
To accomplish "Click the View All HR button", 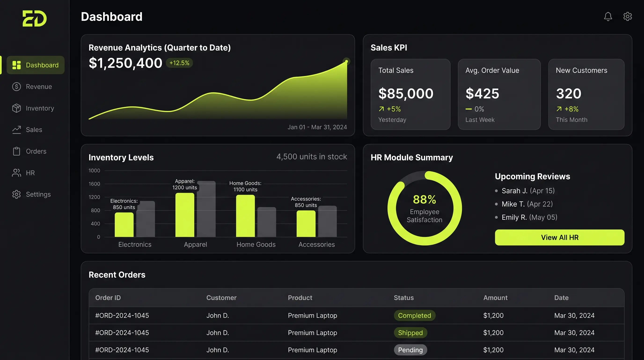I will [x=560, y=237].
